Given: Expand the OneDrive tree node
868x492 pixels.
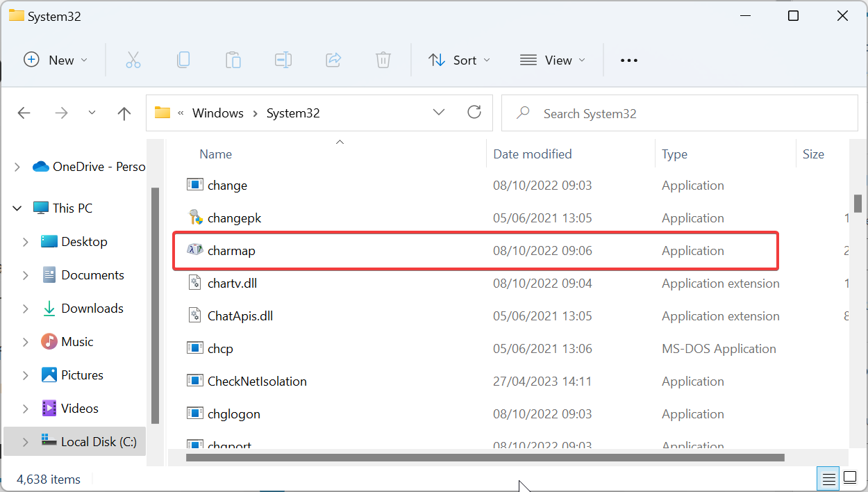Looking at the screenshot, I should coord(17,167).
